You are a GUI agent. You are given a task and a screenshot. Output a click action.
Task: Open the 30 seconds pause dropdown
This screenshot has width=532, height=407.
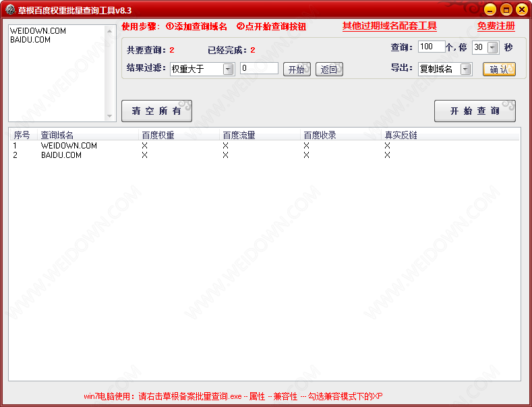tap(493, 47)
